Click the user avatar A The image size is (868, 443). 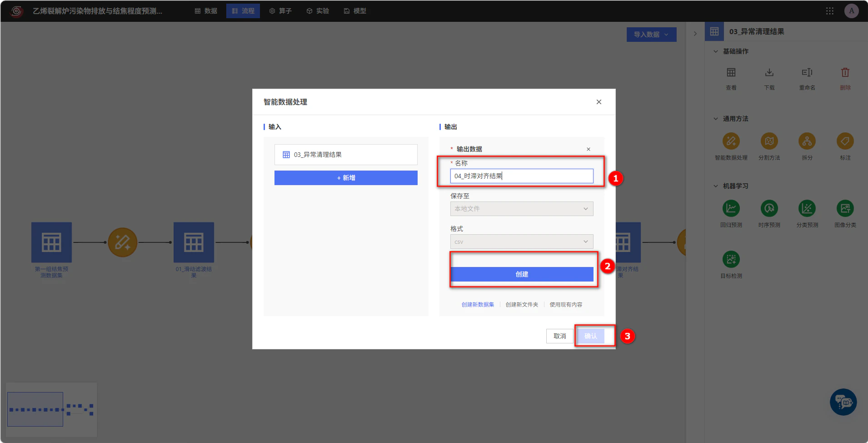coord(851,11)
